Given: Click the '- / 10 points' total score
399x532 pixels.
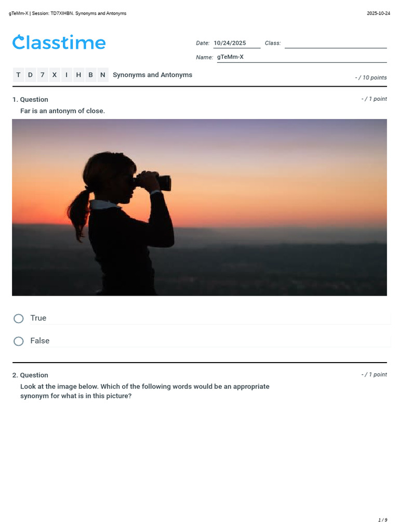Looking at the screenshot, I should (x=371, y=78).
